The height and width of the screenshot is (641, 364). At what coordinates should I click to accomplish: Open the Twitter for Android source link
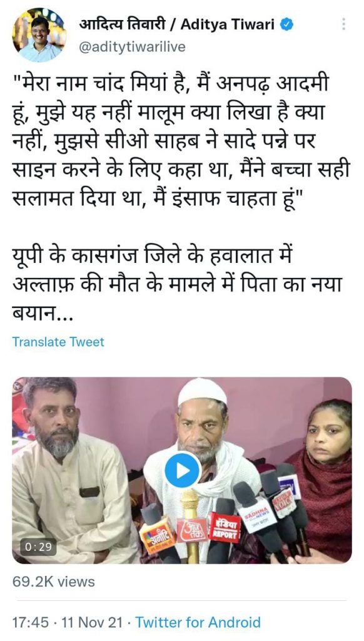tap(198, 622)
